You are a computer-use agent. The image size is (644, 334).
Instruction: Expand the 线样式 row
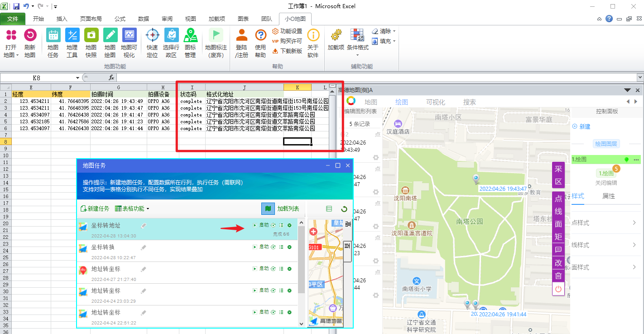point(605,245)
